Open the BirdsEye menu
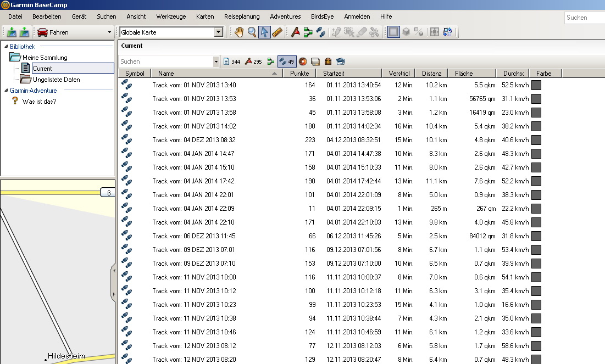Screen dimensions: 605x364 click(x=322, y=17)
